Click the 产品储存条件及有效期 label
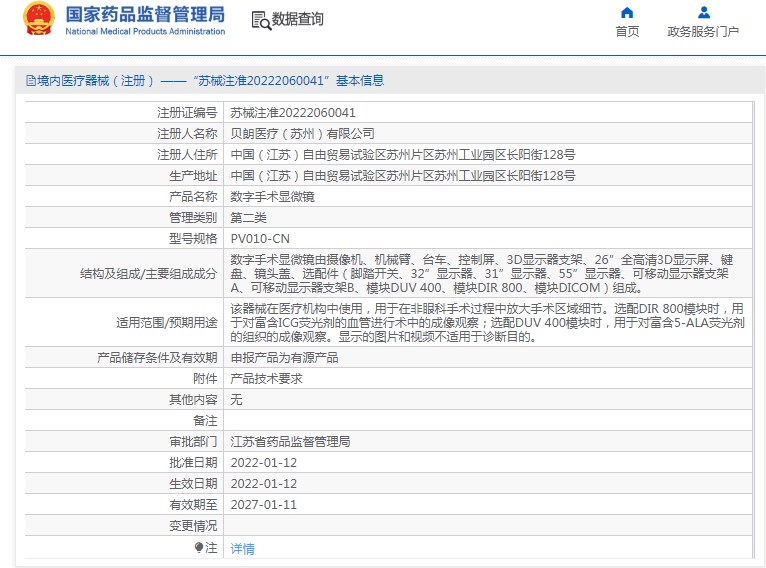The height and width of the screenshot is (568, 766). 157,358
